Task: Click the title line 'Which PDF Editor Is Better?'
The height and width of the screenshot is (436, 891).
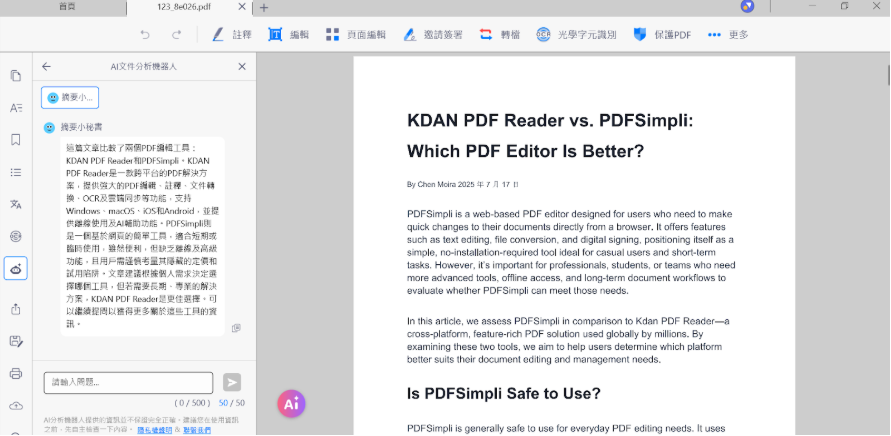Action: pyautogui.click(x=526, y=151)
